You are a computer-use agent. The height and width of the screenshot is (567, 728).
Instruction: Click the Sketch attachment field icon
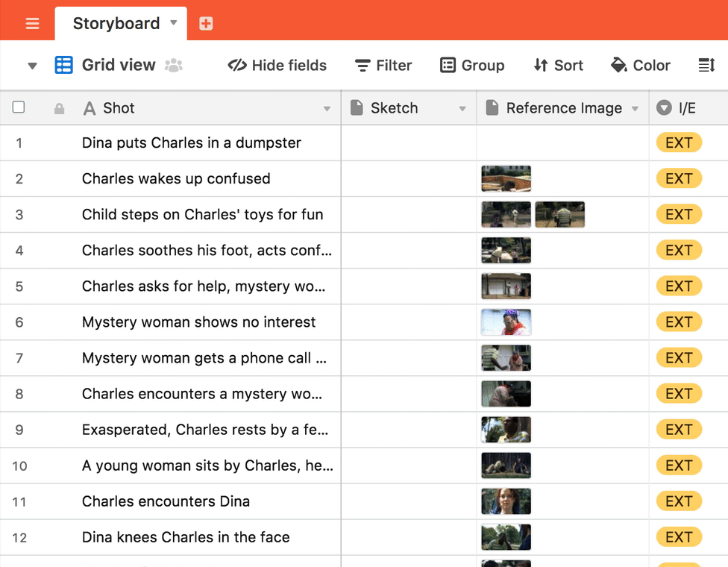356,107
